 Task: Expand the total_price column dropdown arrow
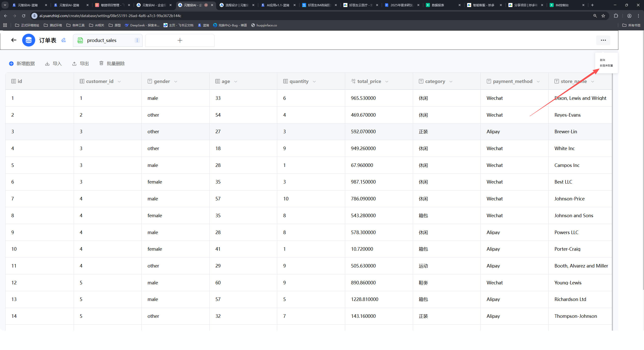(x=387, y=81)
